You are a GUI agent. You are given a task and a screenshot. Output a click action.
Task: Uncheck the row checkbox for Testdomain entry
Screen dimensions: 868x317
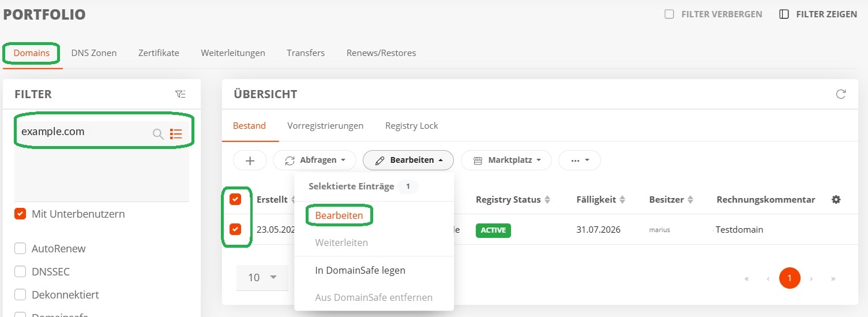(x=235, y=229)
